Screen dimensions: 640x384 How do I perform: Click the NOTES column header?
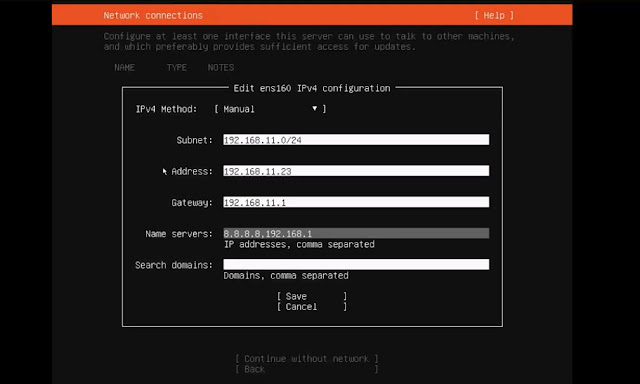221,67
